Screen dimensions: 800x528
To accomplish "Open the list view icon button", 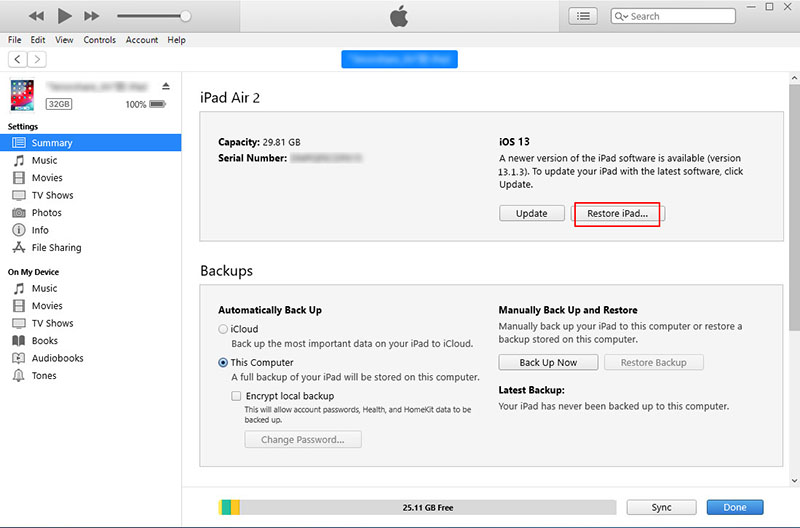I will [x=583, y=16].
